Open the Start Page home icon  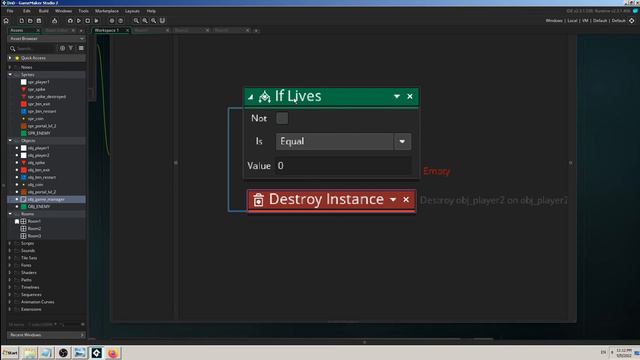click(x=6, y=20)
